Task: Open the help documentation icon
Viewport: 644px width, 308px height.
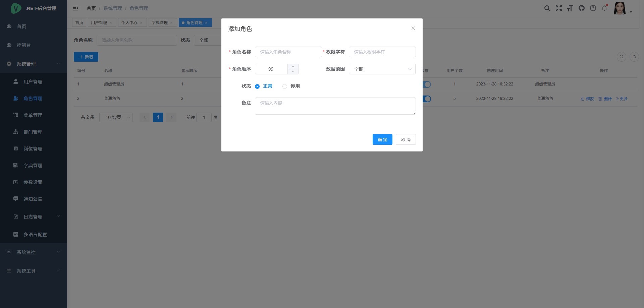Action: click(593, 8)
